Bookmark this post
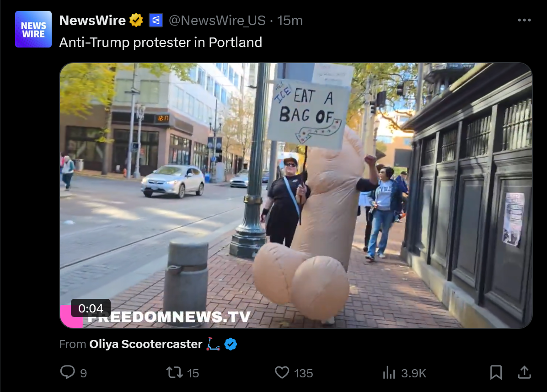Viewport: 547px width, 392px height. pos(496,372)
